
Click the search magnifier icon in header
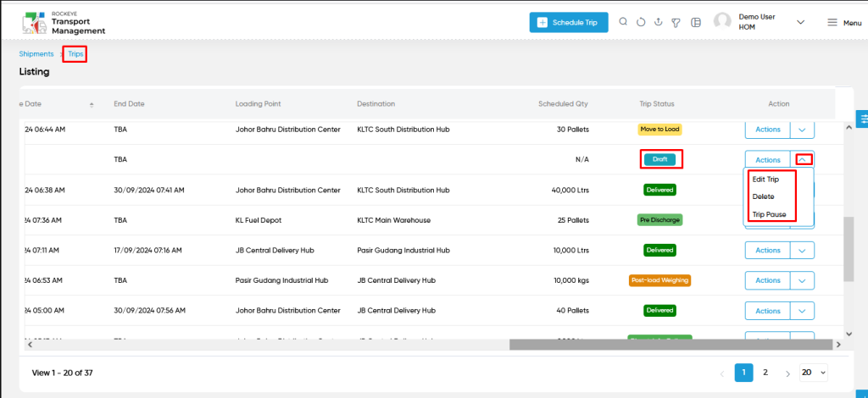(623, 22)
